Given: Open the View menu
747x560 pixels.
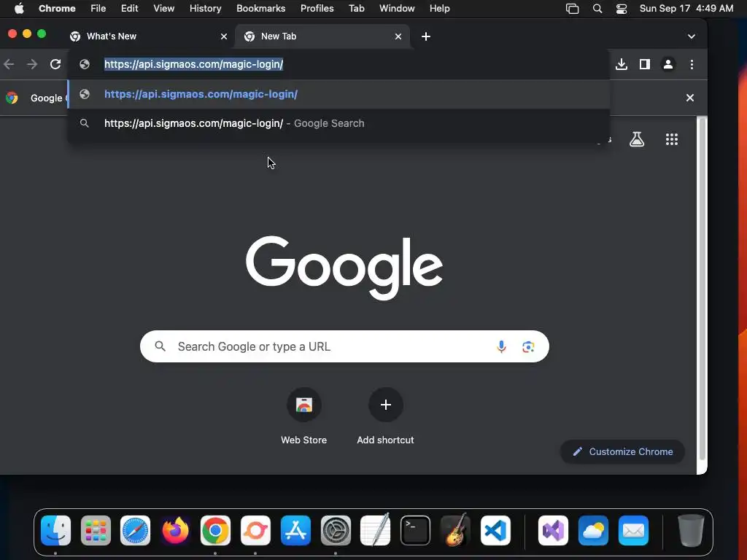Looking at the screenshot, I should tap(164, 9).
